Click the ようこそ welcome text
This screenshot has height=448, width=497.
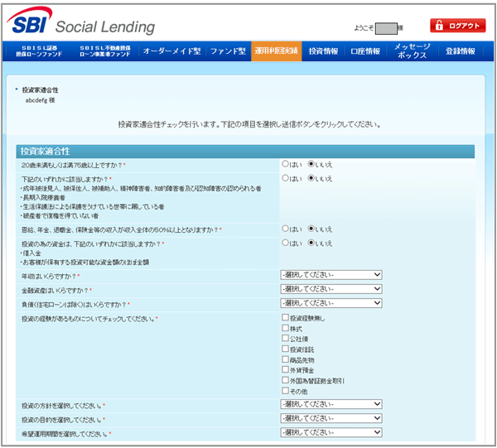[364, 28]
